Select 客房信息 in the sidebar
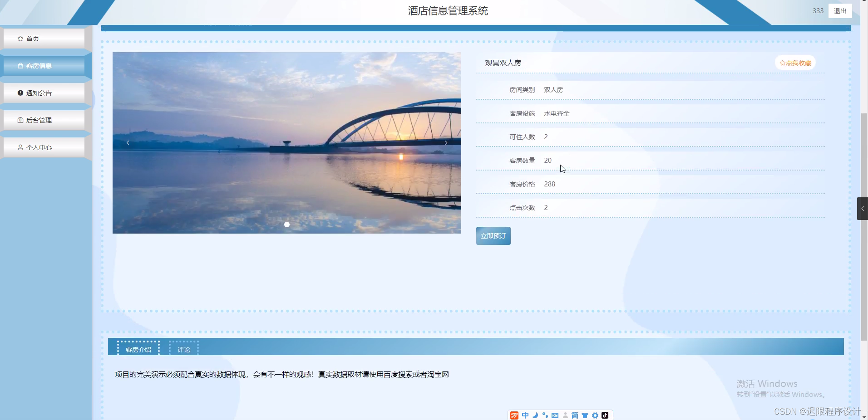The height and width of the screenshot is (420, 868). click(44, 66)
